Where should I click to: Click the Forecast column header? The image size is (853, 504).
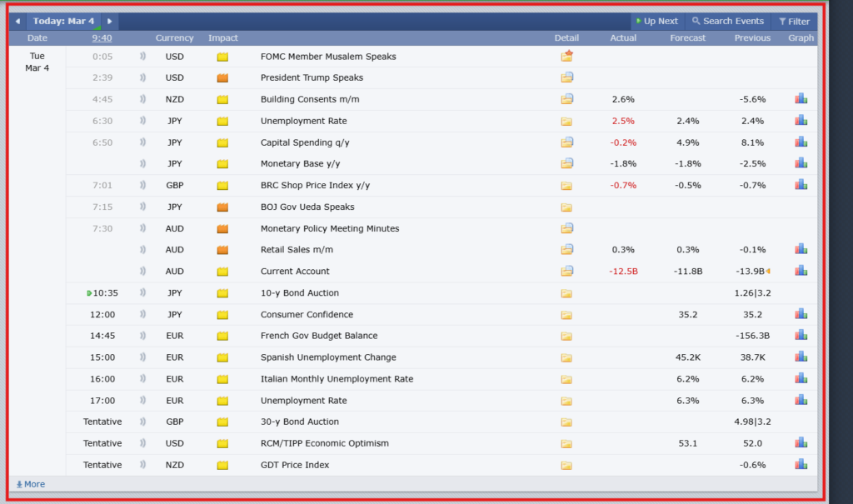(687, 37)
